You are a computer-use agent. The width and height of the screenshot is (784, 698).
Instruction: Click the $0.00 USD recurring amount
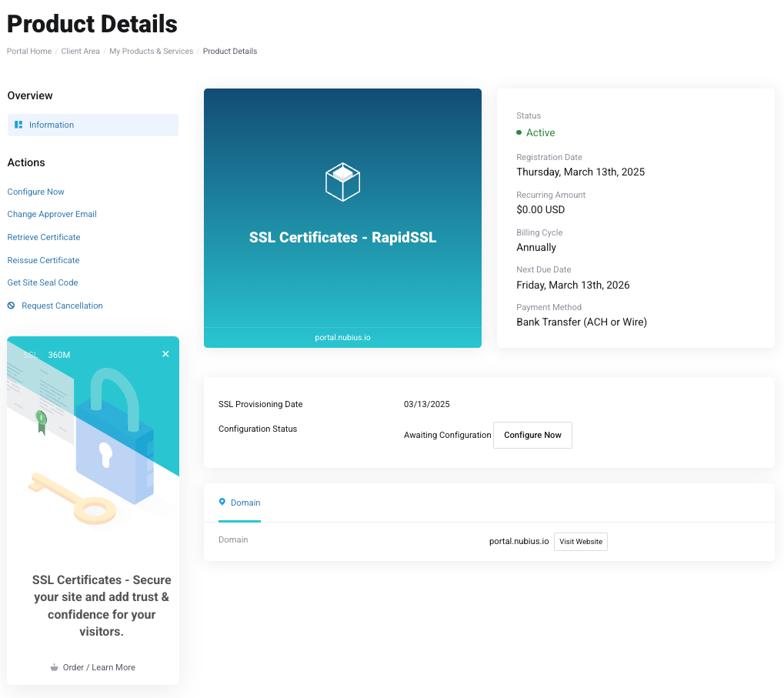pos(541,209)
